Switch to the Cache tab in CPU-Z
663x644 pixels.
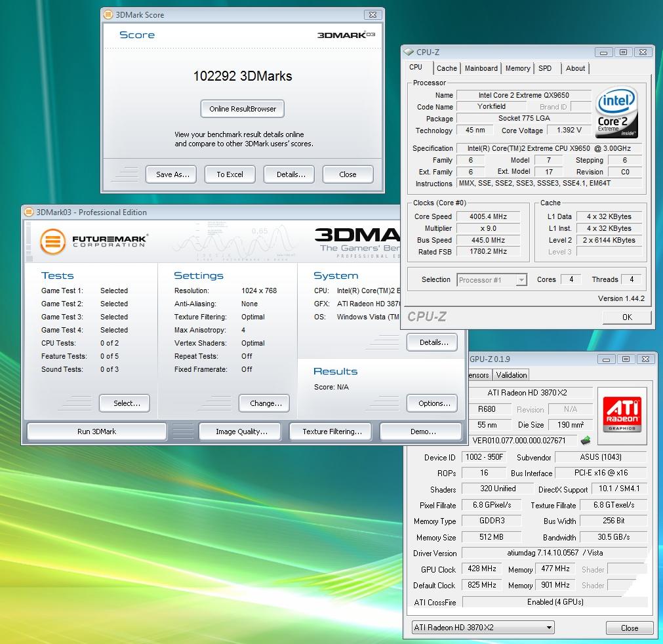click(x=447, y=68)
